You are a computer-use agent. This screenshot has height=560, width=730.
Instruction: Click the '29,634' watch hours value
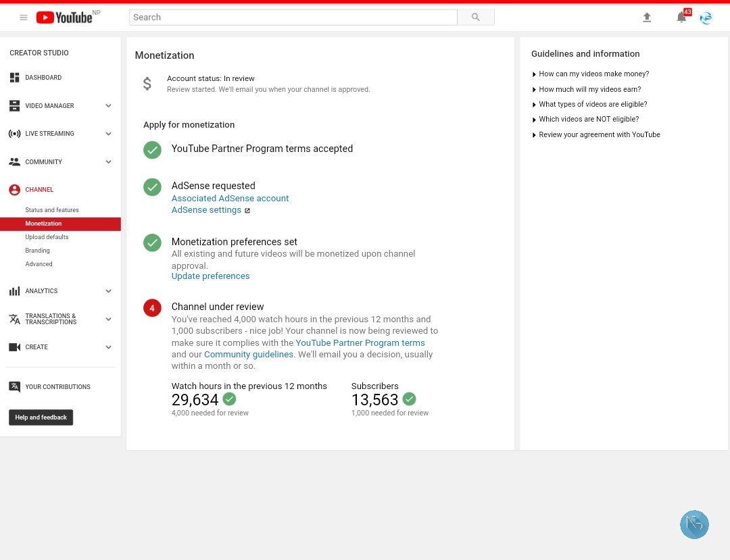click(195, 399)
